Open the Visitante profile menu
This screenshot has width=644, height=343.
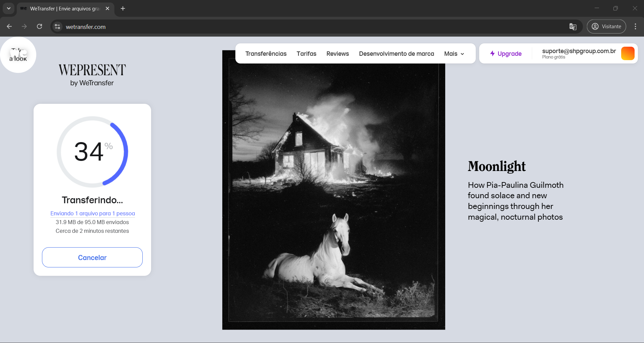[x=606, y=27]
